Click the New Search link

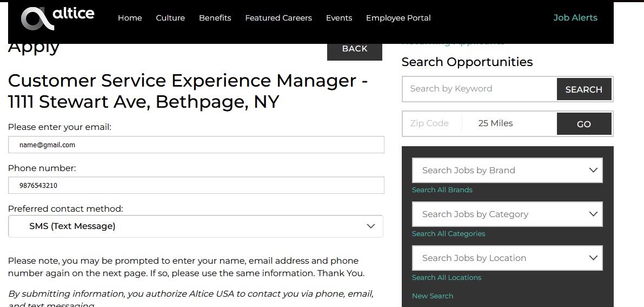[433, 296]
